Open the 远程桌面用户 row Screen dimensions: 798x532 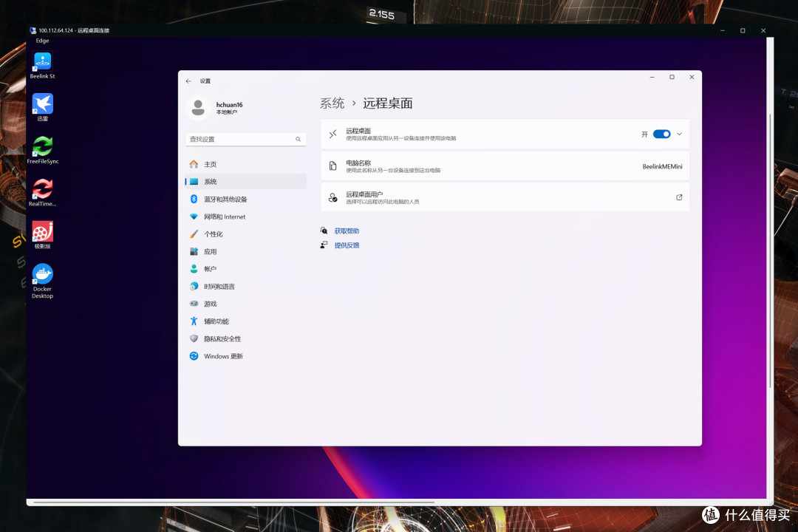coord(505,197)
